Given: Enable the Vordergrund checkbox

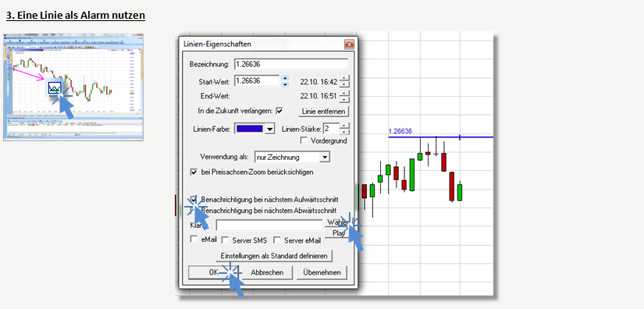Looking at the screenshot, I should pos(304,140).
